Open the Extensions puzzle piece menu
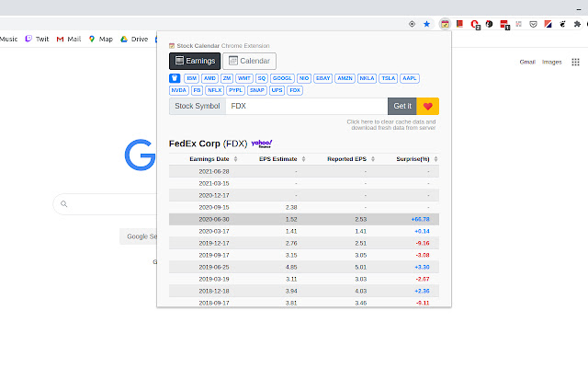The image size is (588, 368). click(x=577, y=24)
